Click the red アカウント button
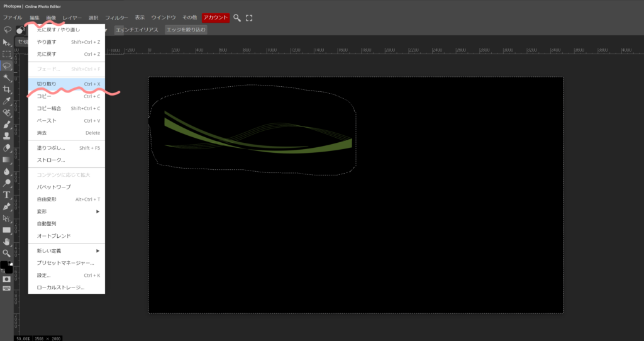This screenshot has width=644, height=341. tap(215, 18)
